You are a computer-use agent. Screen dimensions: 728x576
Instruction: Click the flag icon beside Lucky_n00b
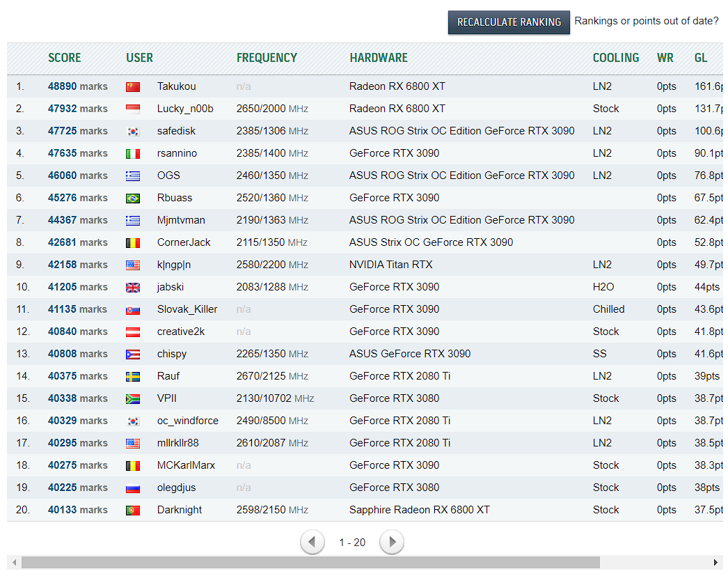pos(133,109)
